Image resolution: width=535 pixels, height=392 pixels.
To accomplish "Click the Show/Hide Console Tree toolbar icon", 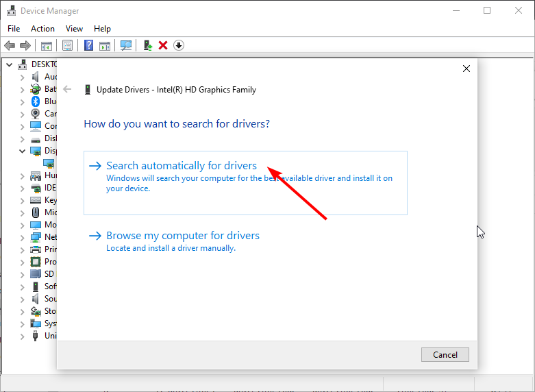I will click(x=47, y=45).
